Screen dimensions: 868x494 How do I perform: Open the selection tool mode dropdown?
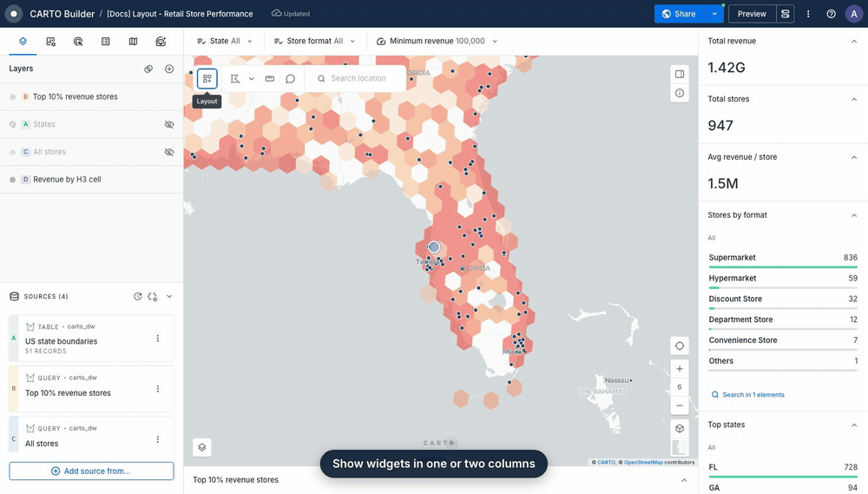tap(252, 79)
